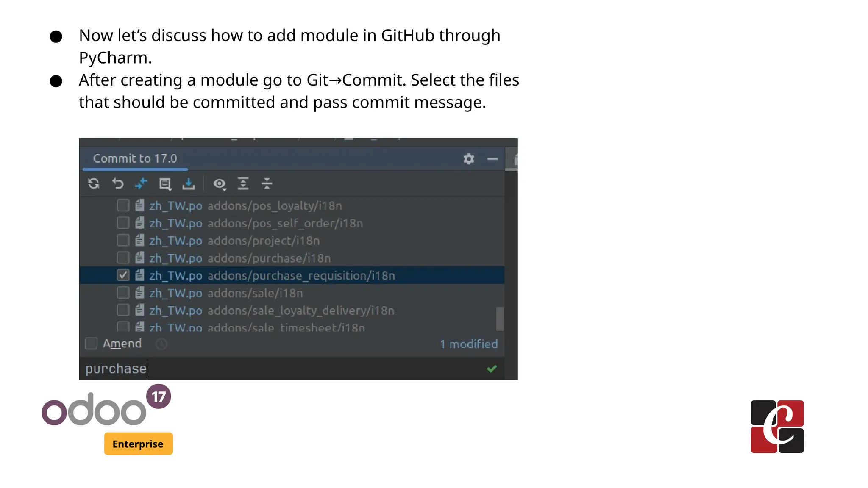This screenshot has height=488, width=868.
Task: Click the Changelists icon
Action: click(x=165, y=184)
